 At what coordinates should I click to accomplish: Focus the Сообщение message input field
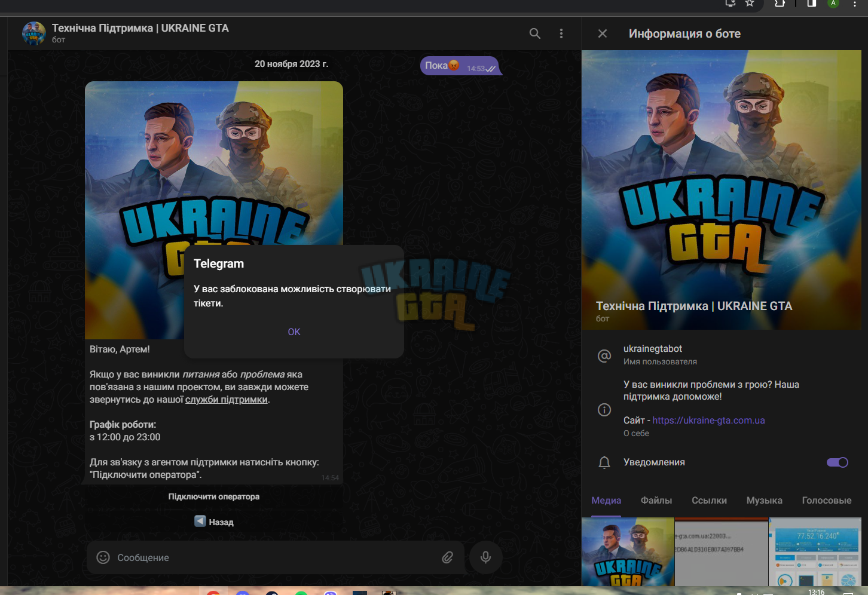tap(275, 557)
